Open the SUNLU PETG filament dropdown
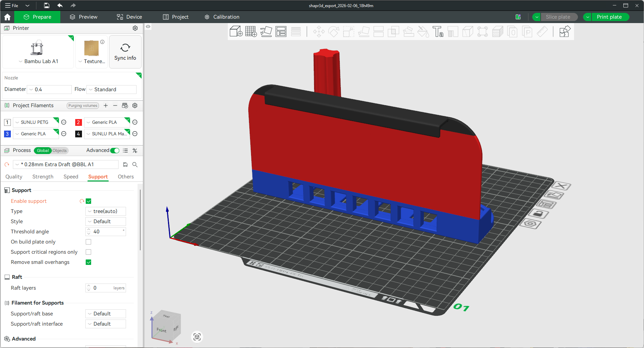 click(36, 122)
